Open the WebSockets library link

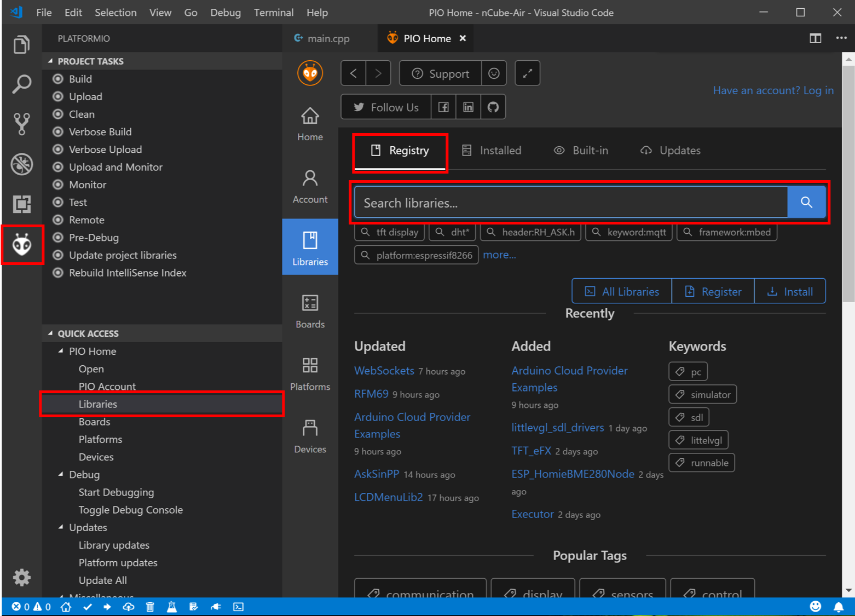(384, 371)
